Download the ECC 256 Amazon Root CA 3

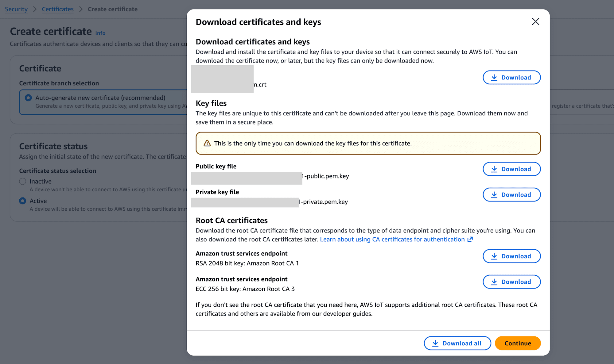point(511,282)
